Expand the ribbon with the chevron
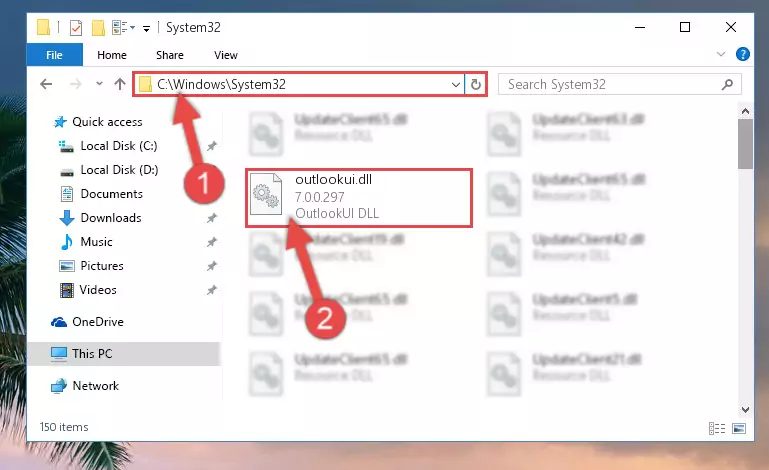 (720, 54)
